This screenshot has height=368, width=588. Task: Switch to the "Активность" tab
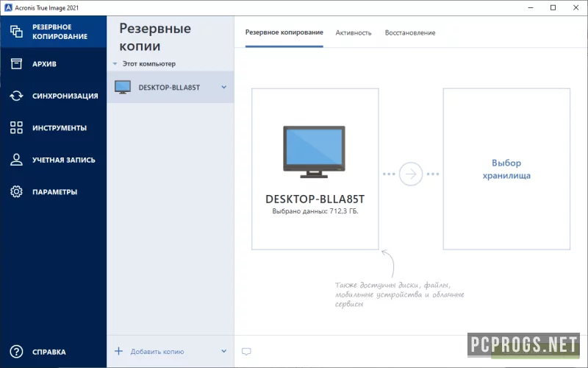(354, 32)
